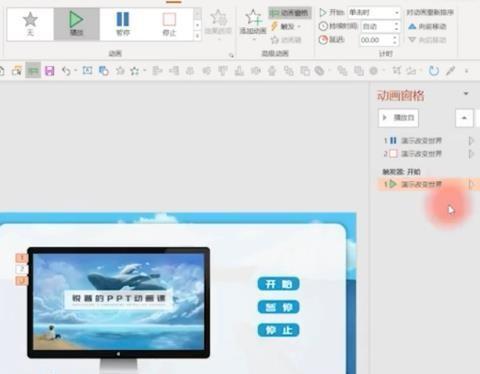Click the 触发器: 开始 trigger heading
Image resolution: width=480 pixels, height=374 pixels.
[401, 172]
